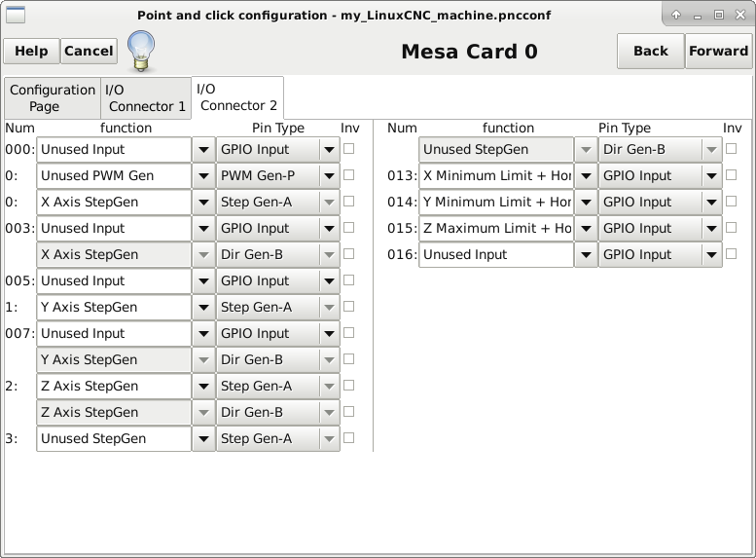Toggle Inv checkbox for pin 000
The width and height of the screenshot is (756, 558).
pos(348,149)
